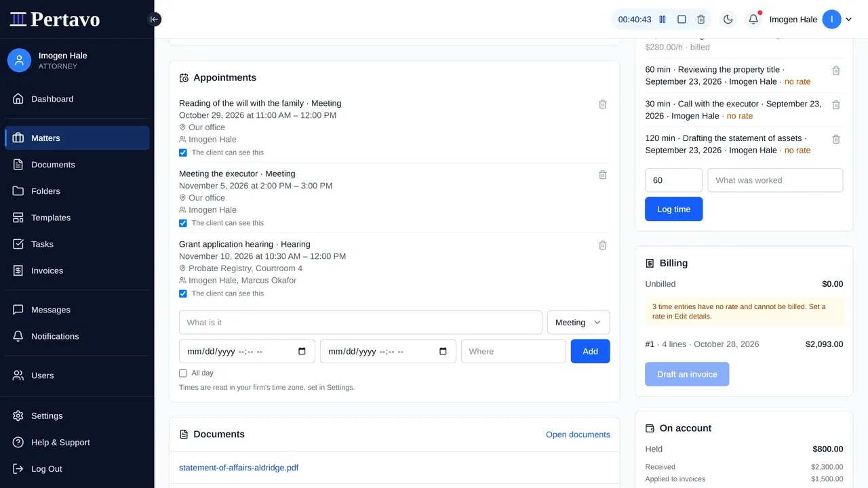Viewport: 868px width, 488px height.
Task: Open Notifications in the sidebar
Action: coord(77,336)
